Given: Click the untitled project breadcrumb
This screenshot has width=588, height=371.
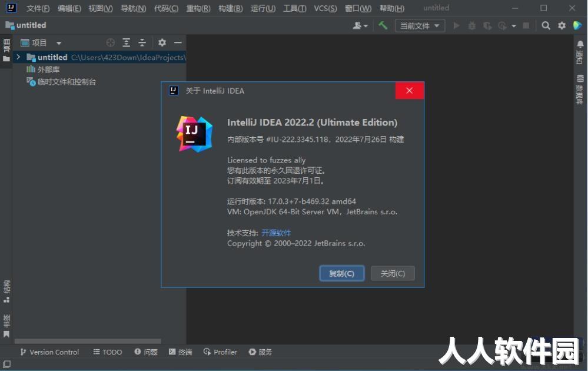Looking at the screenshot, I should (26, 25).
